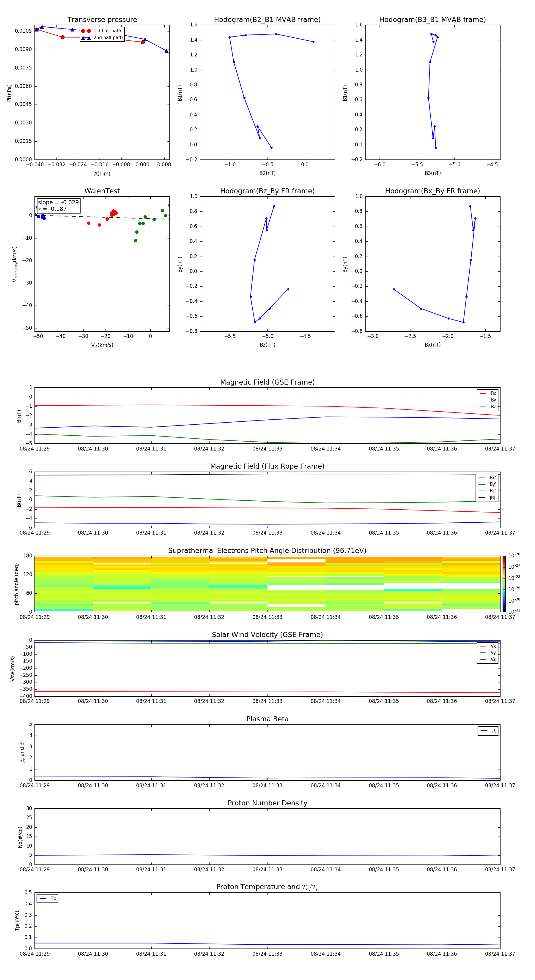Click the 'Np(#/cc)' y-axis label

coord(20,837)
